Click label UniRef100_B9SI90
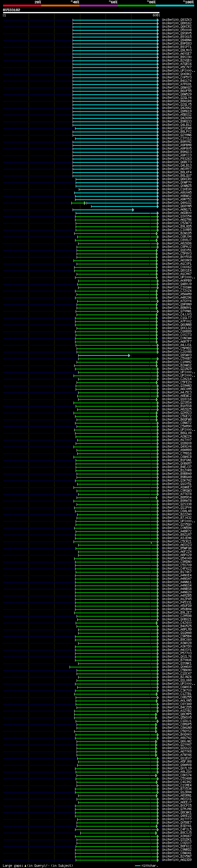The height and width of the screenshot is (868, 197). pos(176,57)
